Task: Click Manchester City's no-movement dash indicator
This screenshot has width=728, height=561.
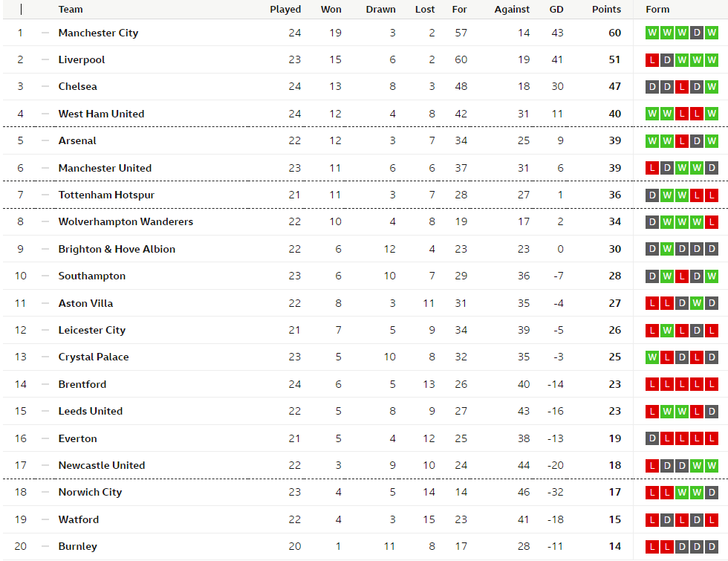Action: [x=45, y=33]
